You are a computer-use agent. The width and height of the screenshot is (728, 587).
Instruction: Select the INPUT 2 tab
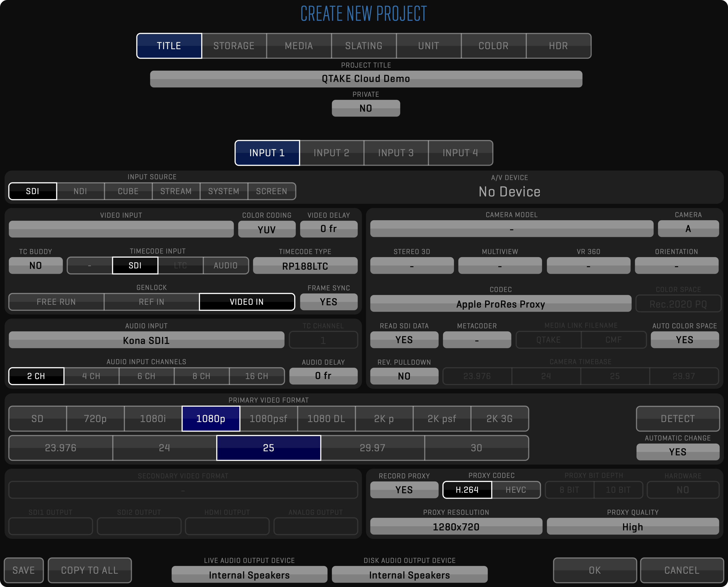tap(331, 153)
